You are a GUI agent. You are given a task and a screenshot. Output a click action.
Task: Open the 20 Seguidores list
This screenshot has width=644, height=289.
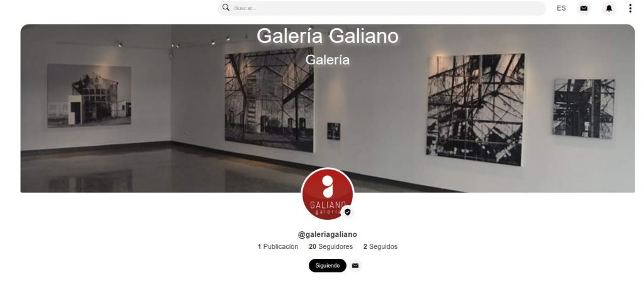coord(331,247)
